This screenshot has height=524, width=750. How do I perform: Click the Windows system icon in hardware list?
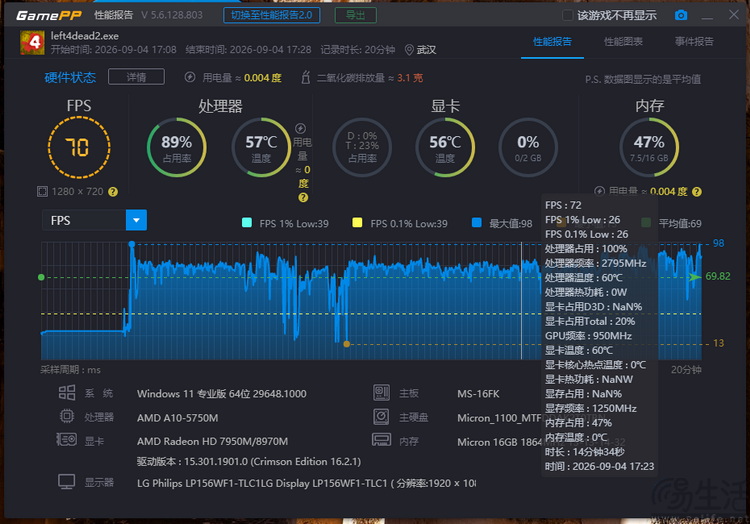pyautogui.click(x=67, y=393)
